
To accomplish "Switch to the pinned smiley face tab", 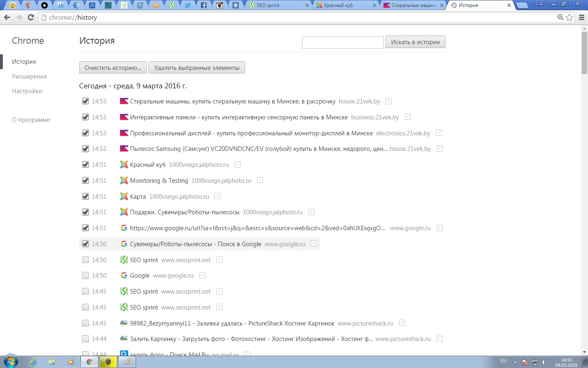I will pos(13,5).
